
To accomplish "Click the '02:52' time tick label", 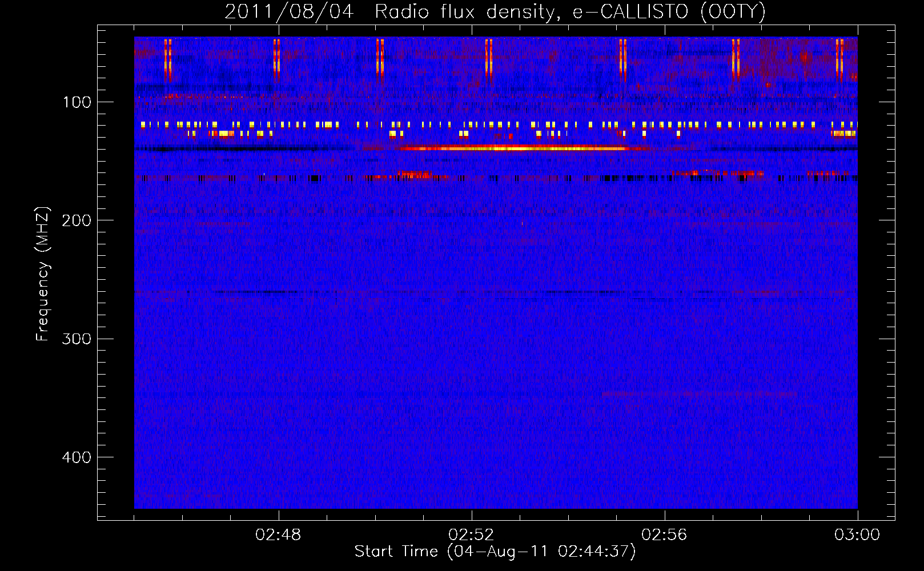I will (x=471, y=534).
